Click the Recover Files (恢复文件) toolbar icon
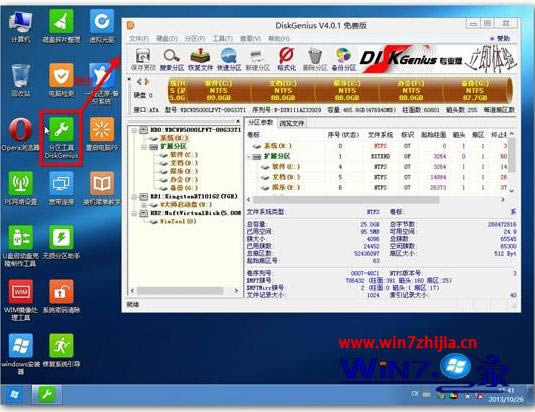Viewport: 535px width, 412px height. click(x=200, y=59)
